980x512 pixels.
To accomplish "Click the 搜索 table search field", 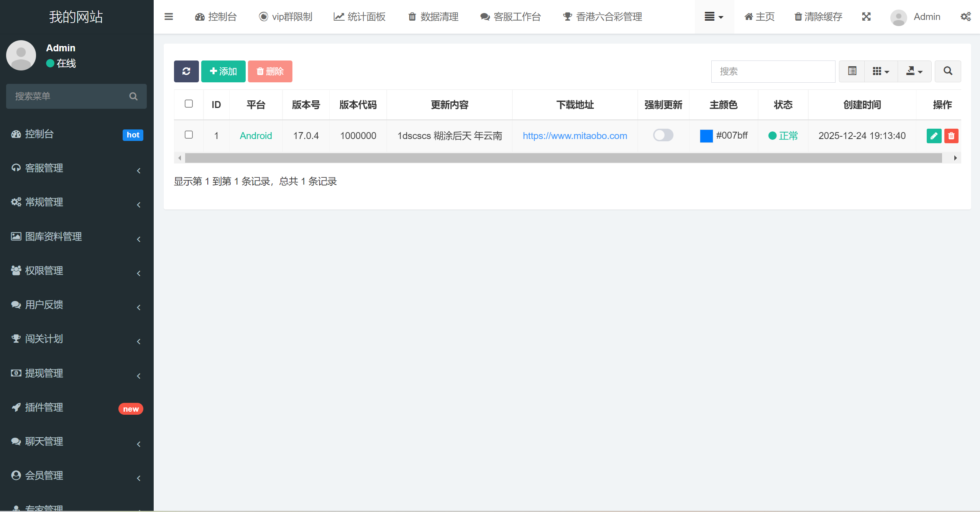I will pyautogui.click(x=773, y=71).
